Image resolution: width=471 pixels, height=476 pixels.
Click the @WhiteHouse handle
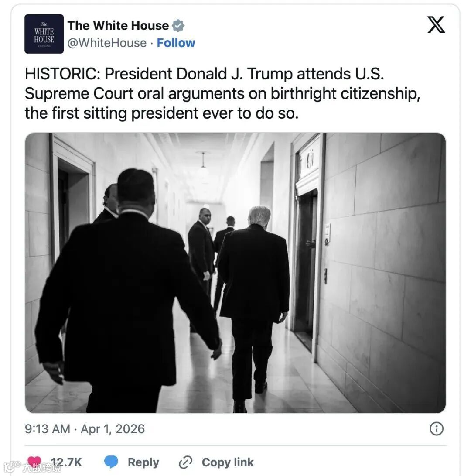tap(107, 43)
